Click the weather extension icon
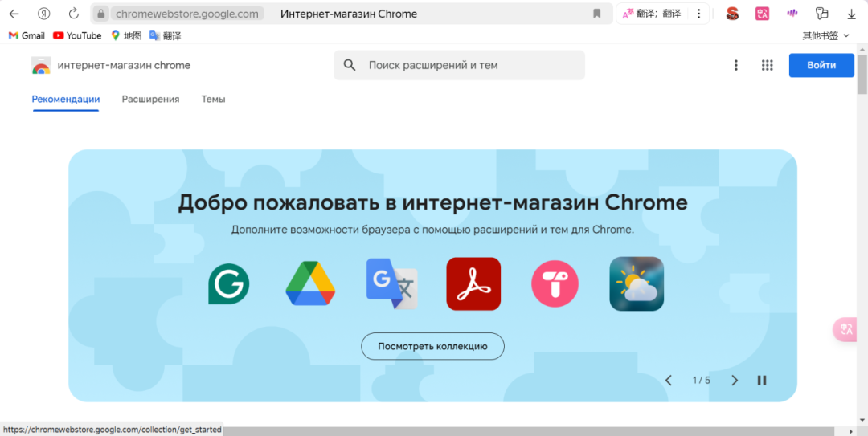Image resolution: width=868 pixels, height=436 pixels. pyautogui.click(x=637, y=284)
